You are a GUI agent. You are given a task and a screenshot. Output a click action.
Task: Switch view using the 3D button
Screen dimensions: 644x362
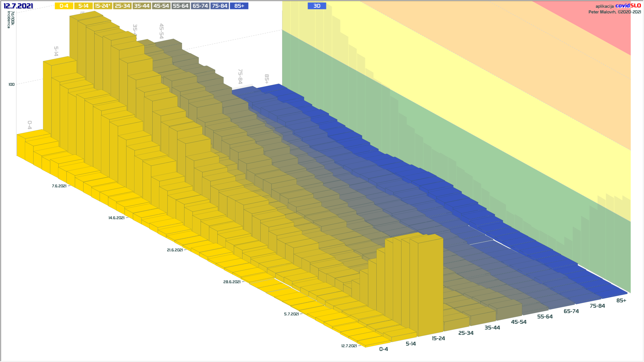click(317, 6)
